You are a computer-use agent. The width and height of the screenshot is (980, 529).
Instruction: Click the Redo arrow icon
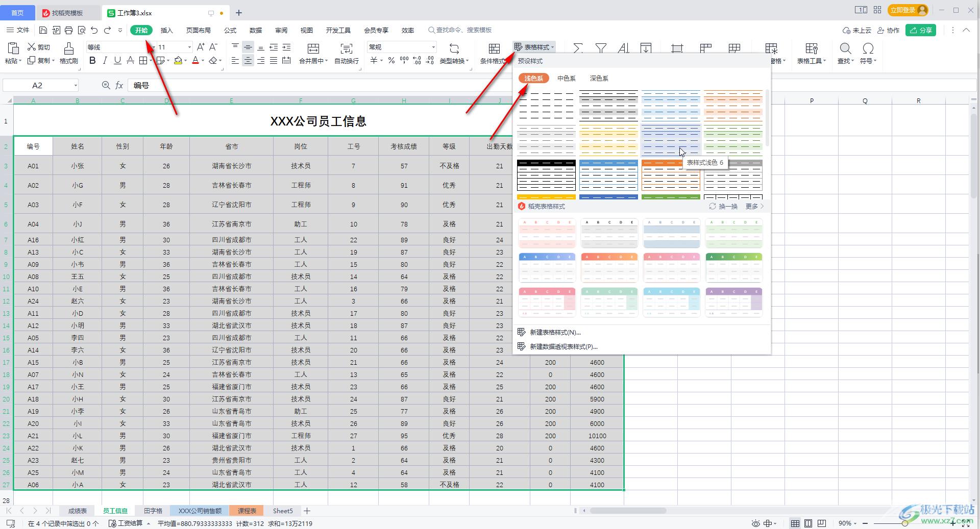(x=107, y=30)
